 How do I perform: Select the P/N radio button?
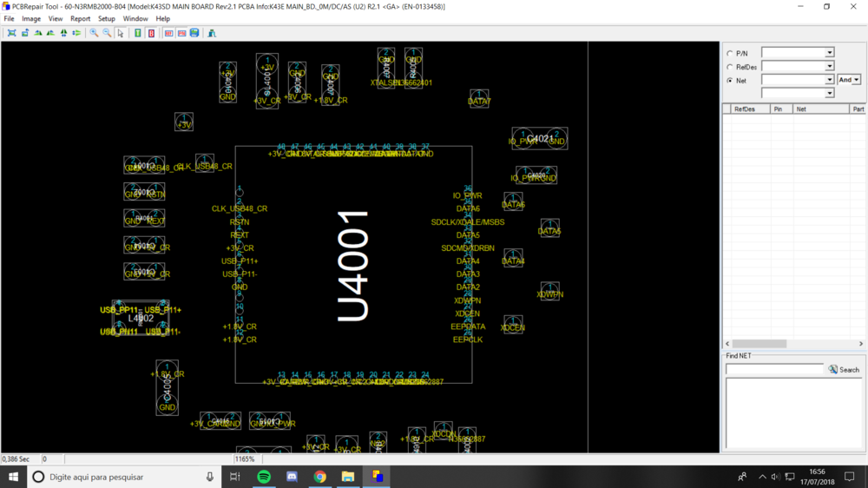[729, 54]
